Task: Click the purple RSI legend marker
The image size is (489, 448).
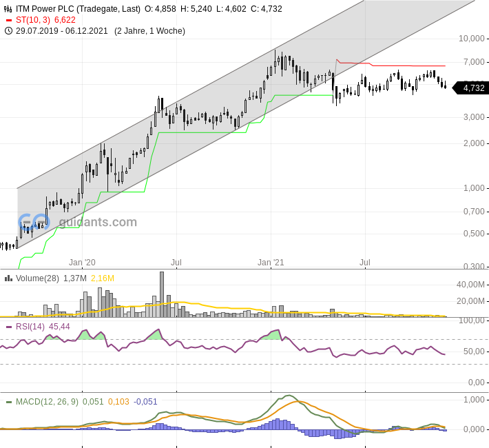Action: 9,327
